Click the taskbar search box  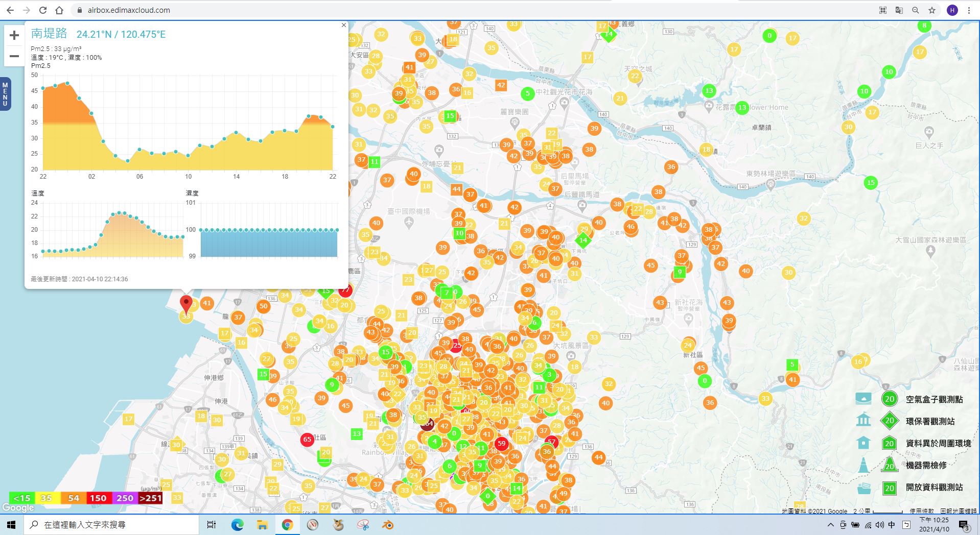click(x=111, y=525)
